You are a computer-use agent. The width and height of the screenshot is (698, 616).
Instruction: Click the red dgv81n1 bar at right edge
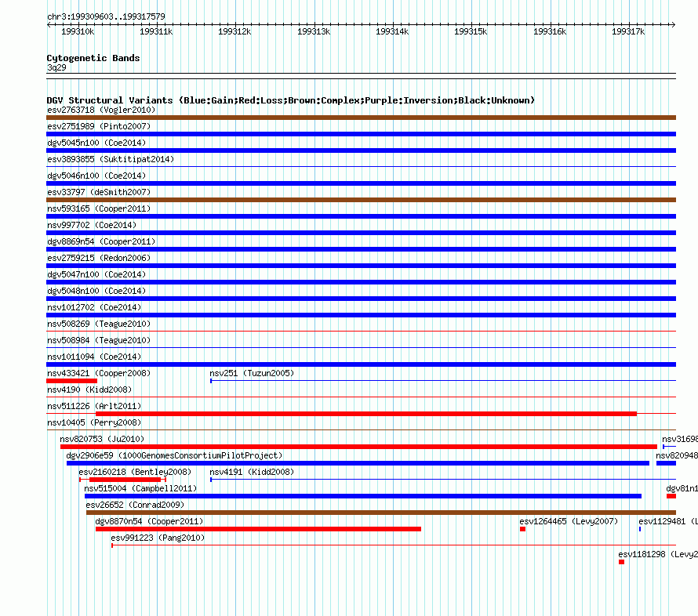[671, 496]
